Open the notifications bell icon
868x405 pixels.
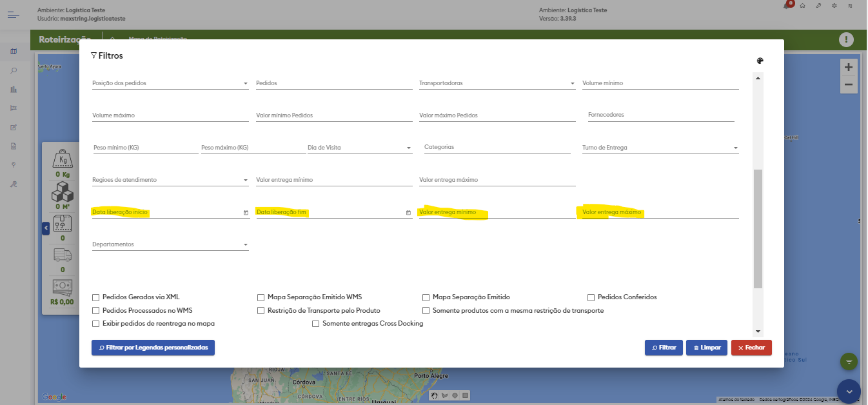pyautogui.click(x=787, y=6)
